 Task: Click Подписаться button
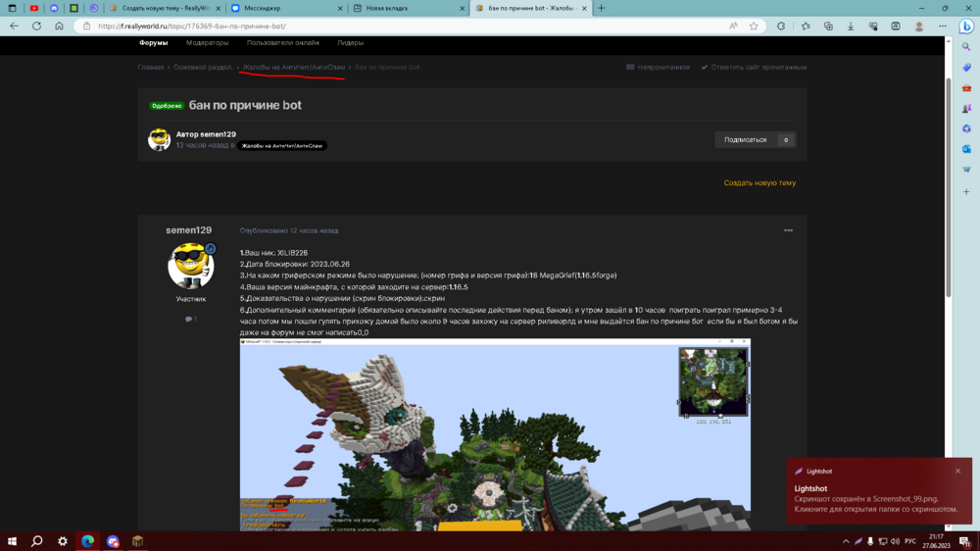pos(745,140)
